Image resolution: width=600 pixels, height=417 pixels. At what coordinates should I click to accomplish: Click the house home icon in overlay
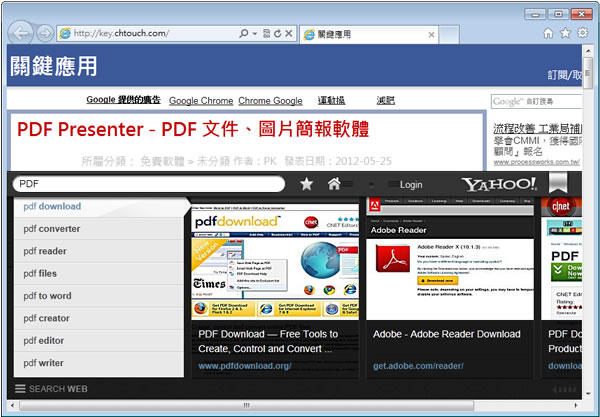pyautogui.click(x=334, y=184)
